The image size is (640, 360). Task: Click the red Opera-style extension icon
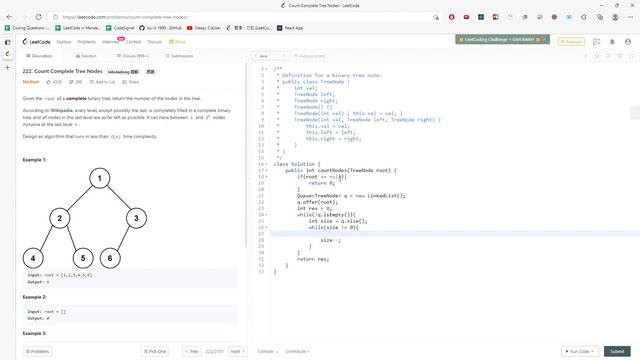tap(451, 17)
